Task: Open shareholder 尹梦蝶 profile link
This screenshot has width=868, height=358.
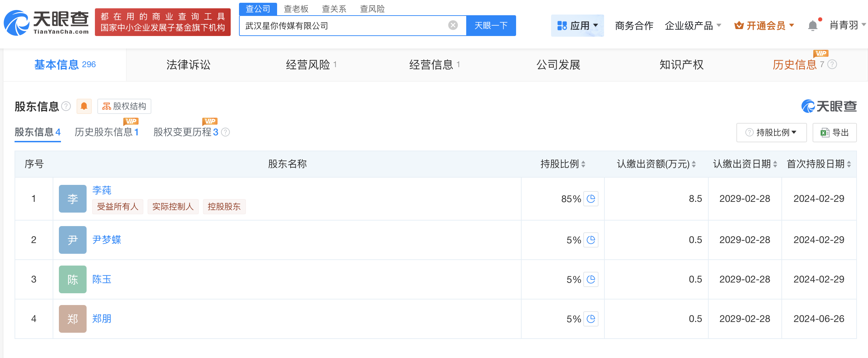Action: pyautogui.click(x=107, y=240)
